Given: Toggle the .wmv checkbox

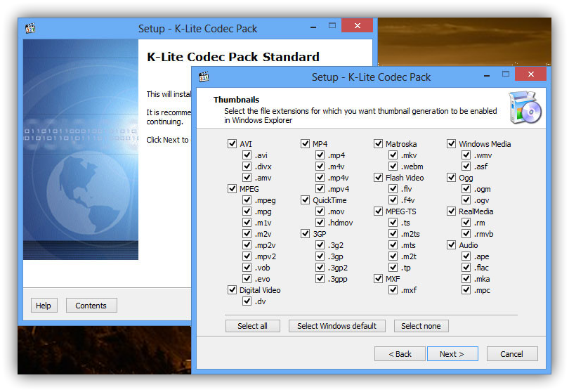Looking at the screenshot, I should tap(466, 155).
